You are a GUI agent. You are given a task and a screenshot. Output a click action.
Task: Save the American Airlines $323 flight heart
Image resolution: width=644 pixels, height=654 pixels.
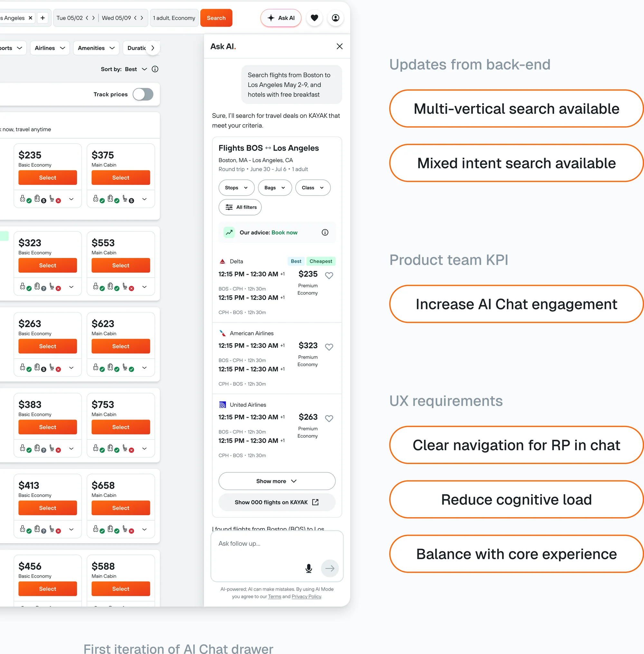click(x=329, y=347)
